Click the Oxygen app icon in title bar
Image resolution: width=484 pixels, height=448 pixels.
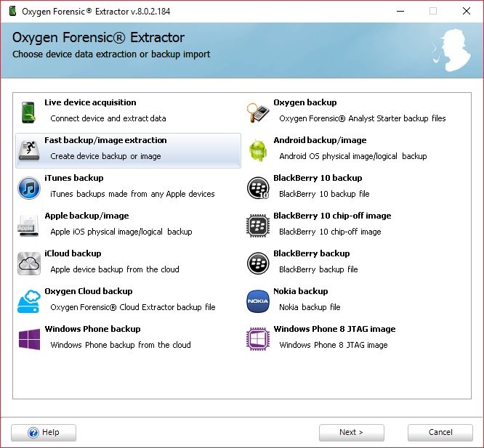(12, 12)
